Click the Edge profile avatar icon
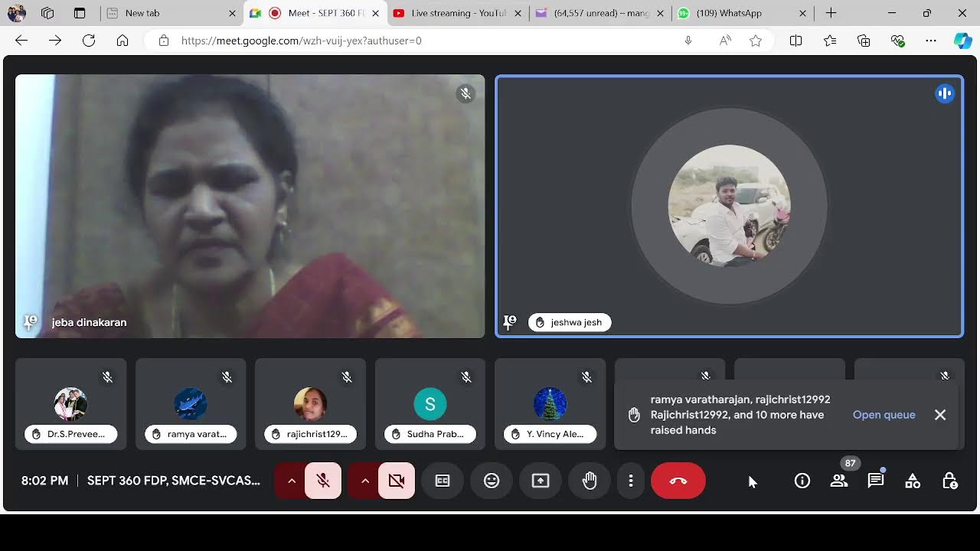Image resolution: width=980 pixels, height=551 pixels. [x=16, y=13]
